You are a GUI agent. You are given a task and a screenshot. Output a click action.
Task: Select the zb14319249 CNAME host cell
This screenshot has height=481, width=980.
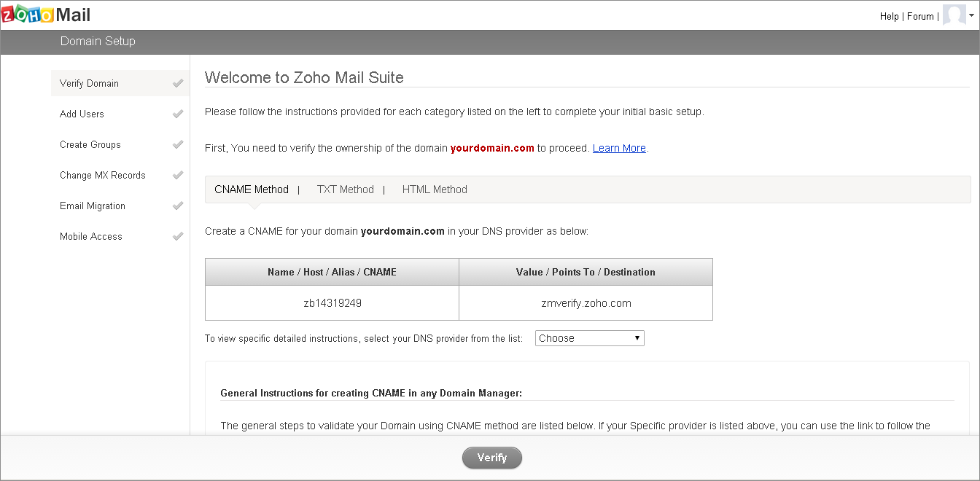point(332,302)
